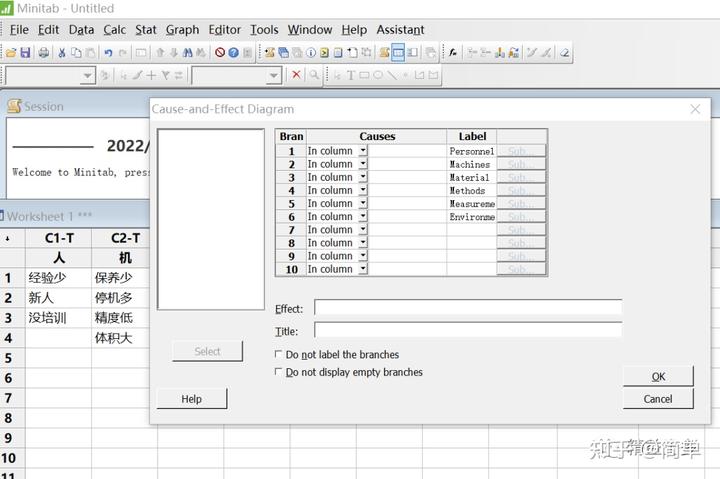Click the Help button in dialog

pos(191,399)
